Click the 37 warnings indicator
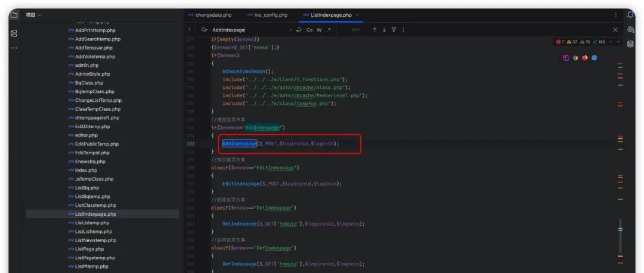Viewport: 644px width, 273px height. point(572,42)
